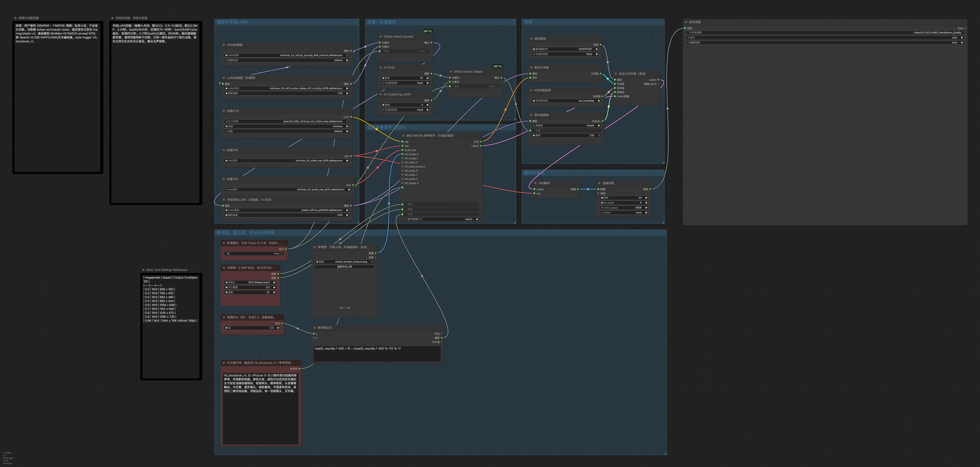Decrease the 视频时长 值 with left arrow
980x467 pixels.
227,328
